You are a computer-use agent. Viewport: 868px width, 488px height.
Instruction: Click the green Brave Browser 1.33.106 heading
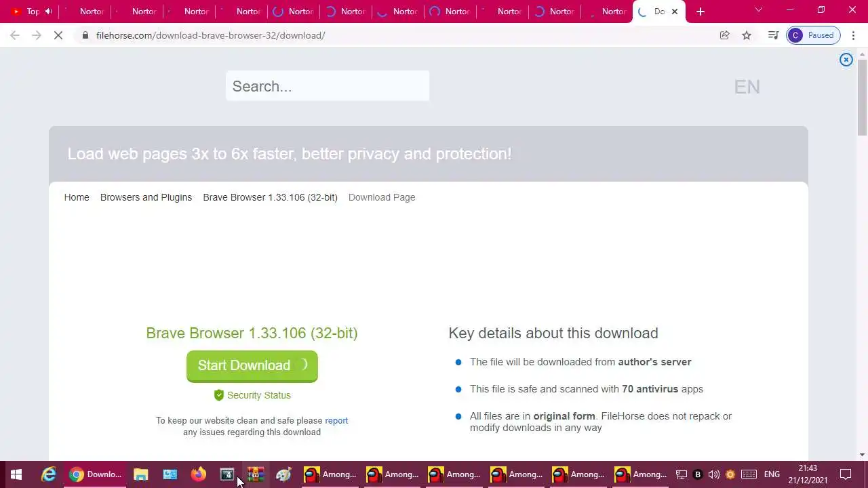click(x=252, y=333)
